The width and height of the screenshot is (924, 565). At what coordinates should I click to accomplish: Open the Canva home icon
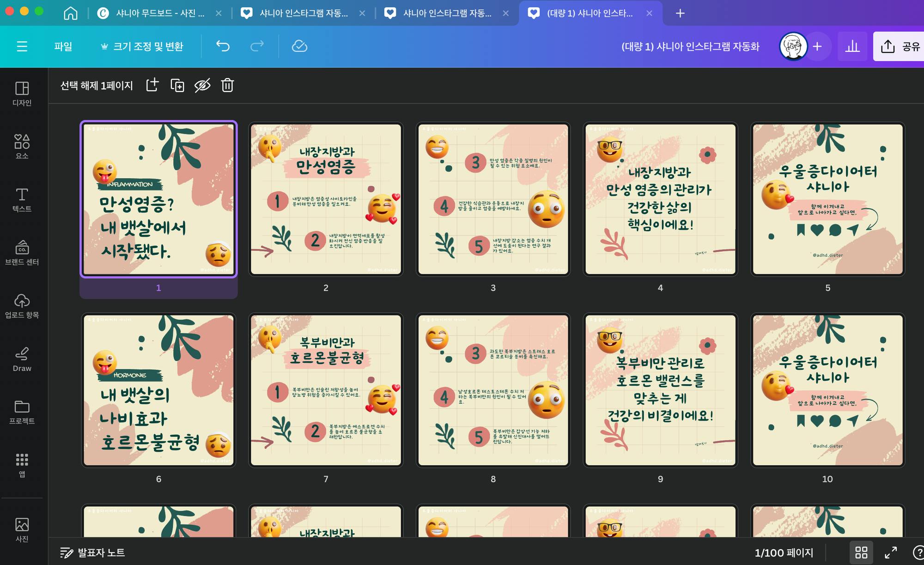70,13
